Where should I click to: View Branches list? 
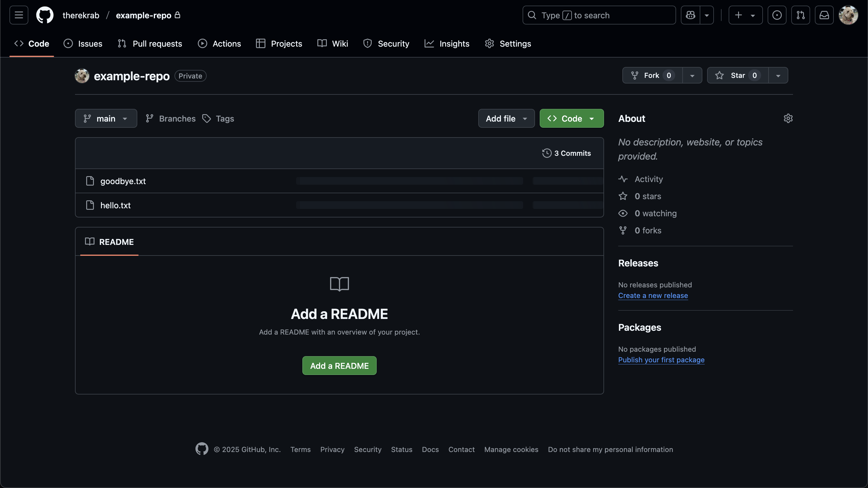(x=171, y=119)
